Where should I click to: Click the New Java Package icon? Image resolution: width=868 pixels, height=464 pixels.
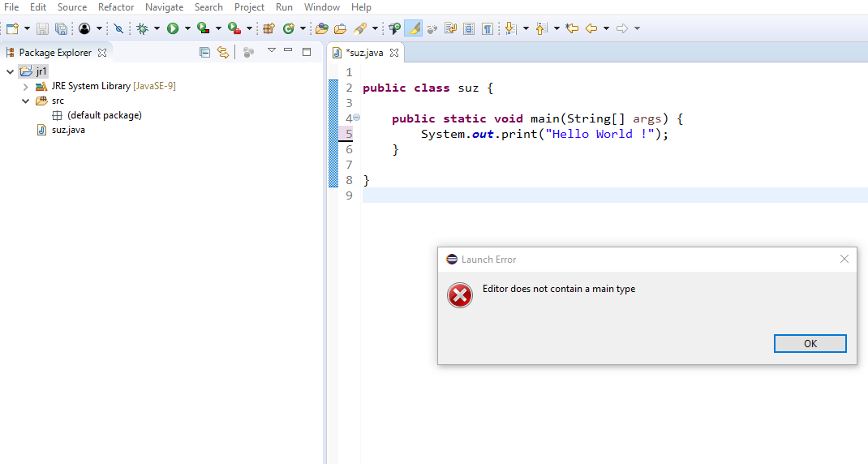pos(269,28)
